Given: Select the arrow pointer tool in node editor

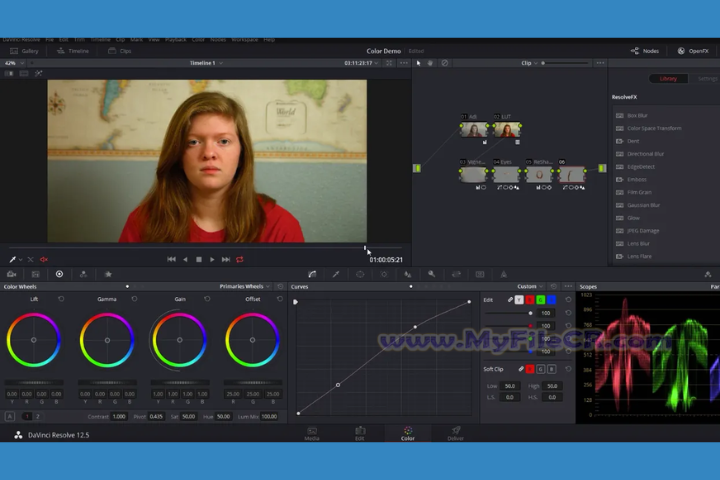Looking at the screenshot, I should tap(418, 63).
